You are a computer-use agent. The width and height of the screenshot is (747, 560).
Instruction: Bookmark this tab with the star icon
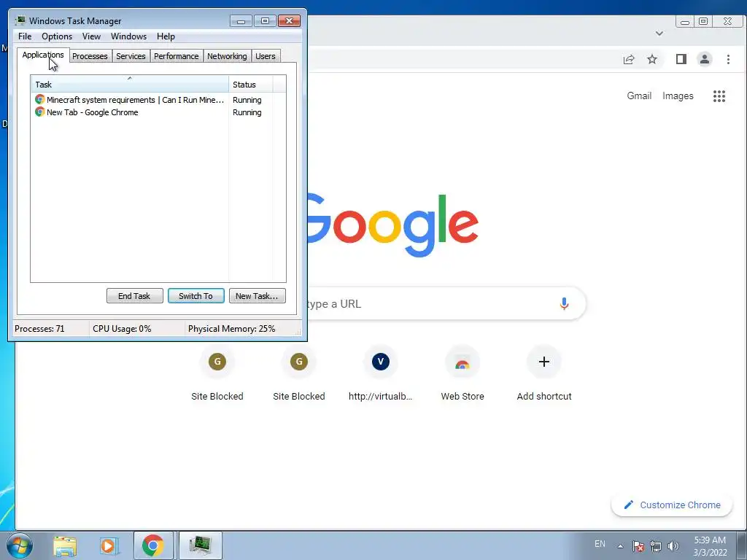652,59
